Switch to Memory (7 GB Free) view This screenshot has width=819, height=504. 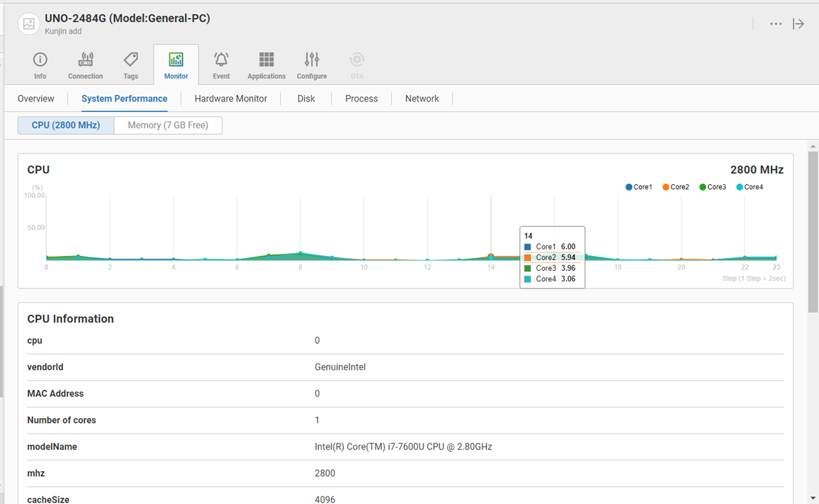coord(168,125)
